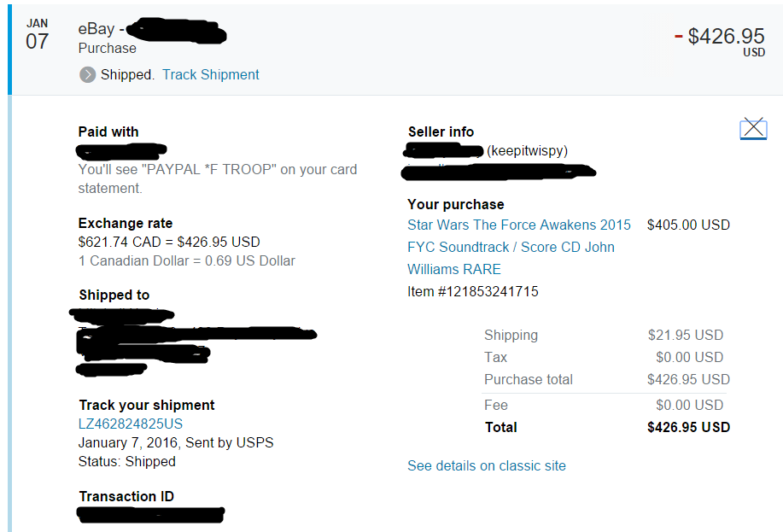Click the Paid with heading

(108, 132)
